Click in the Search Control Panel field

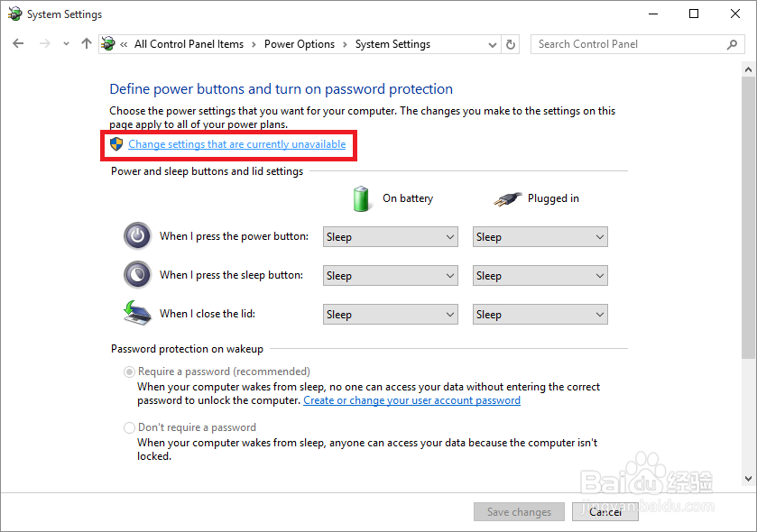(x=627, y=44)
